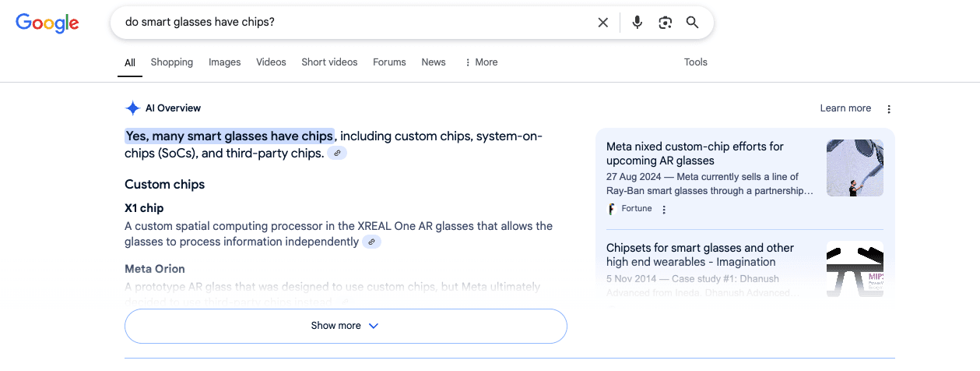Switch to the Images tab
Image resolution: width=980 pixels, height=371 pixels.
224,62
